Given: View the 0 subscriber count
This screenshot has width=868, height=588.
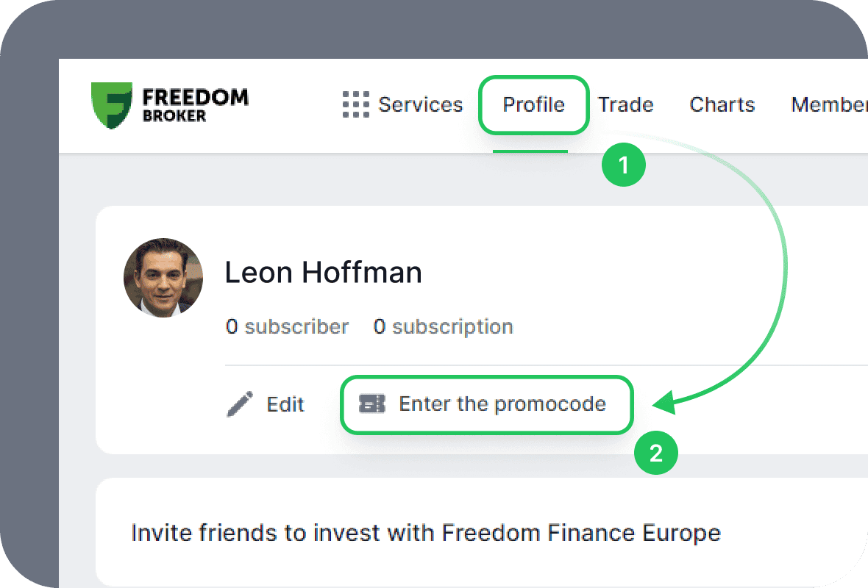Looking at the screenshot, I should pyautogui.click(x=287, y=326).
